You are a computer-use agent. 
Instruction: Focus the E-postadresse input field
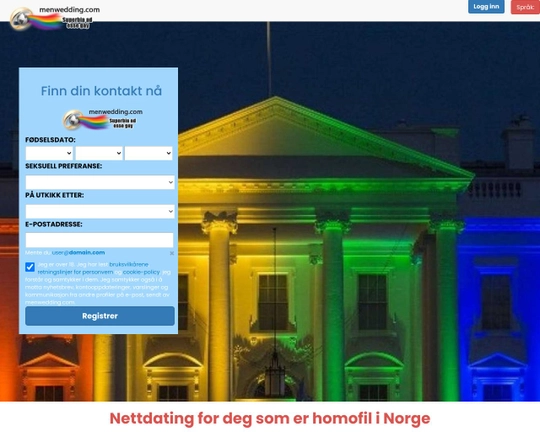tap(99, 240)
